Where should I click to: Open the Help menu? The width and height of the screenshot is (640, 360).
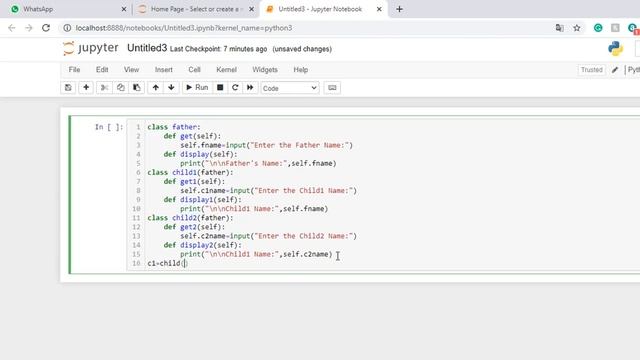(300, 70)
